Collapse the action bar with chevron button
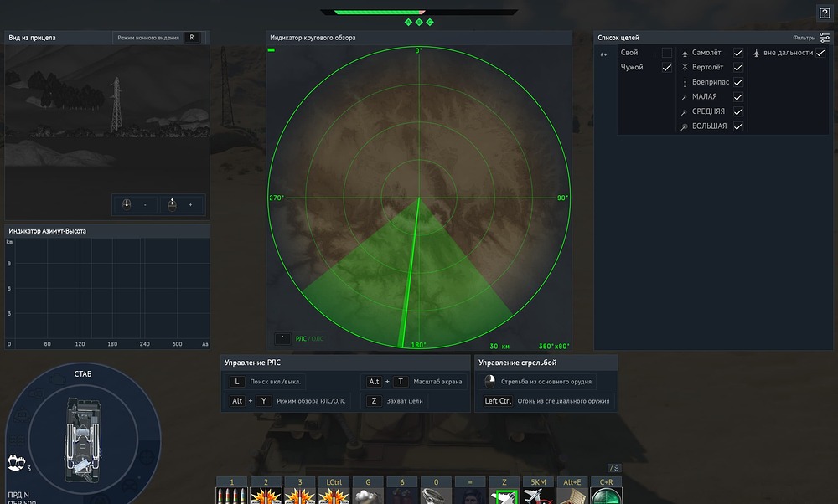 tap(614, 468)
